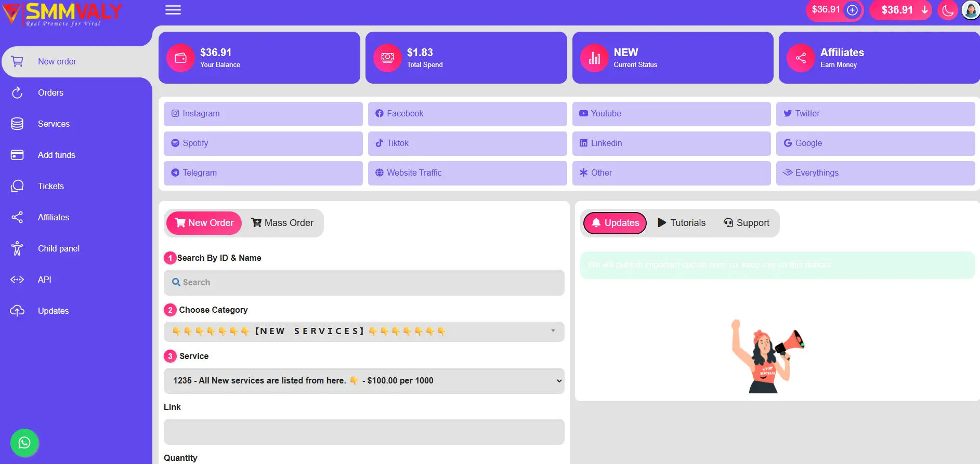
Task: Filter services by Instagram
Action: [x=263, y=114]
